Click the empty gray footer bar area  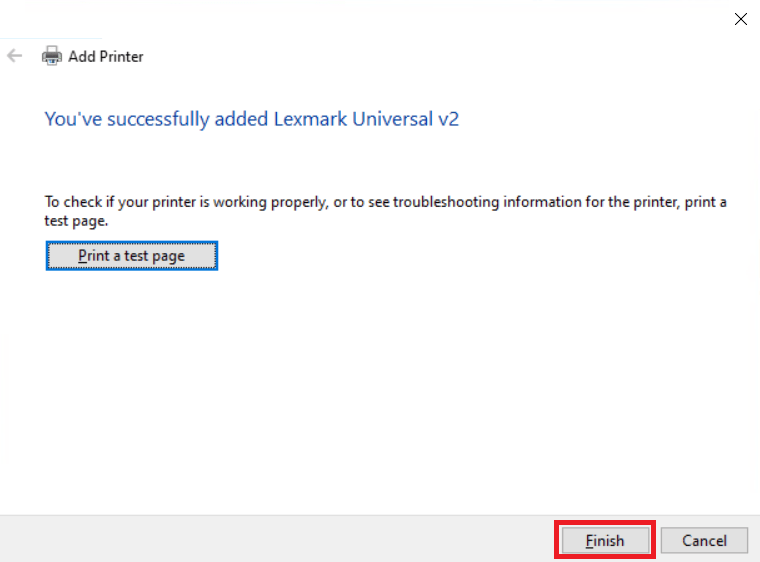[276, 539]
